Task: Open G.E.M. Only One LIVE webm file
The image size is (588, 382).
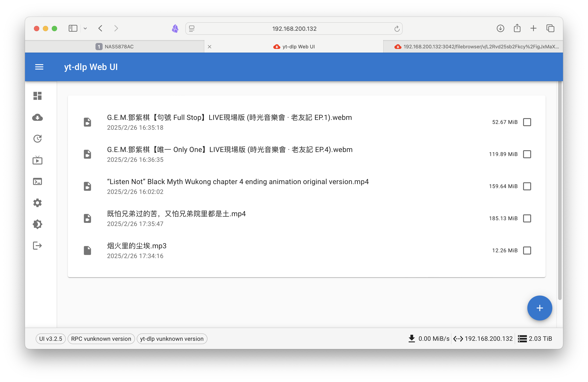Action: [230, 150]
